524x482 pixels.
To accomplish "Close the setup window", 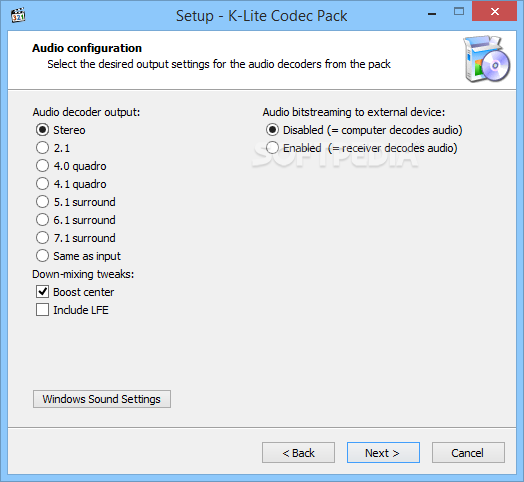I will [495, 12].
